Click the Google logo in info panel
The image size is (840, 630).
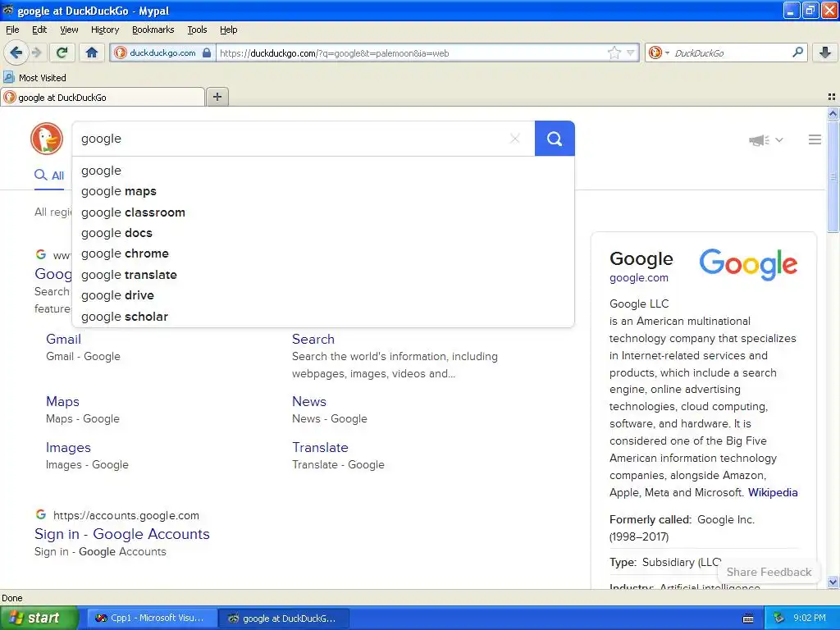click(x=748, y=264)
